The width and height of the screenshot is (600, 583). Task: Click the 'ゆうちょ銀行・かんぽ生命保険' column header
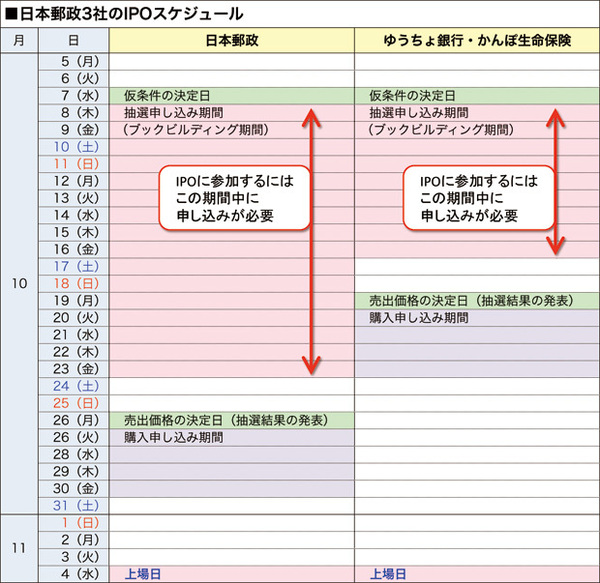(x=477, y=40)
